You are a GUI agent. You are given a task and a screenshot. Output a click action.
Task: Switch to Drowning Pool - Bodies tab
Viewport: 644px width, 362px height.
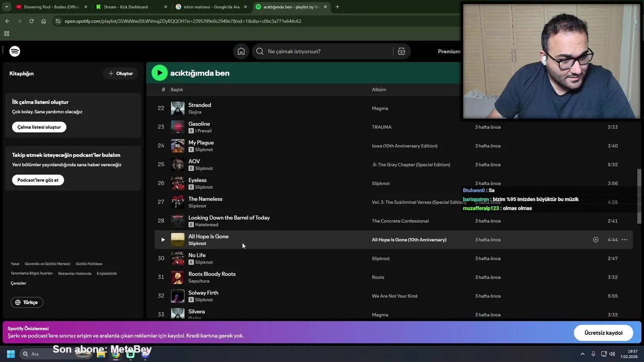click(51, 7)
